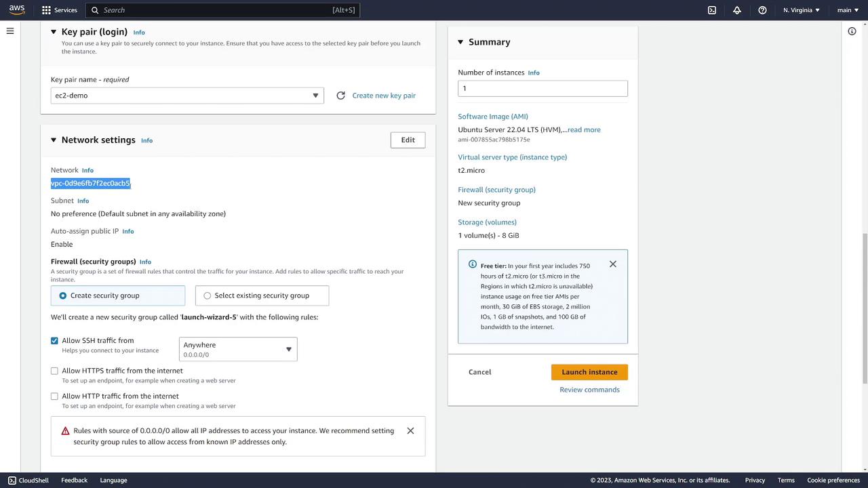Dismiss the Free tier info box
The width and height of the screenshot is (868, 488).
[613, 264]
